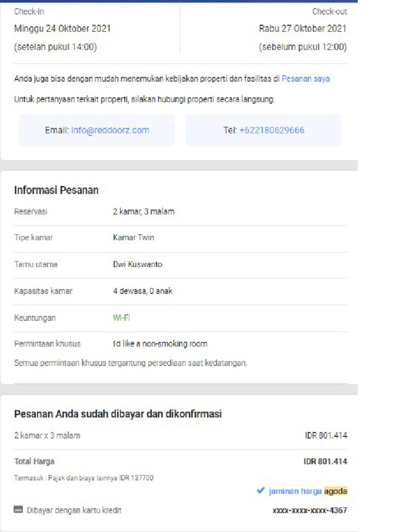The width and height of the screenshot is (399, 532).
Task: Click the Dibayar dengan kartu kredit label
Action: tap(74, 510)
